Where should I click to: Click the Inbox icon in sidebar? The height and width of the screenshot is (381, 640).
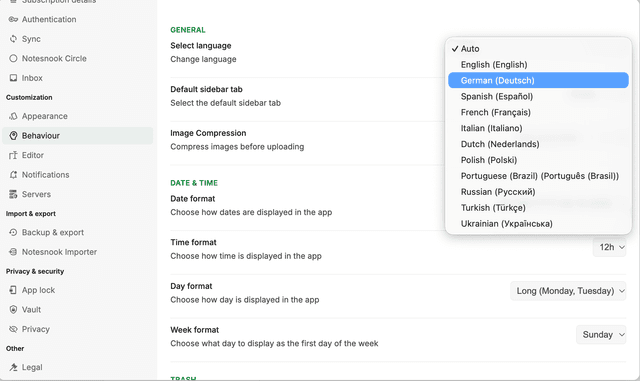tap(13, 78)
